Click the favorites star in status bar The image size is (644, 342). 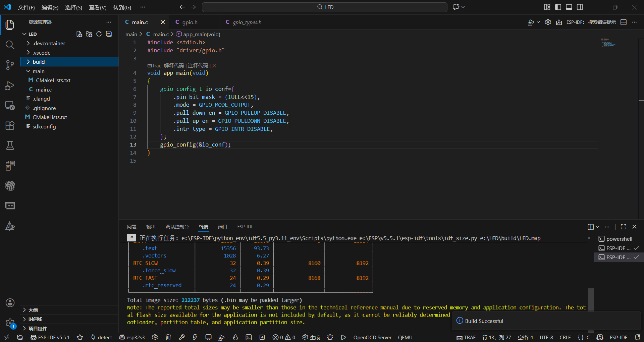[80, 337]
